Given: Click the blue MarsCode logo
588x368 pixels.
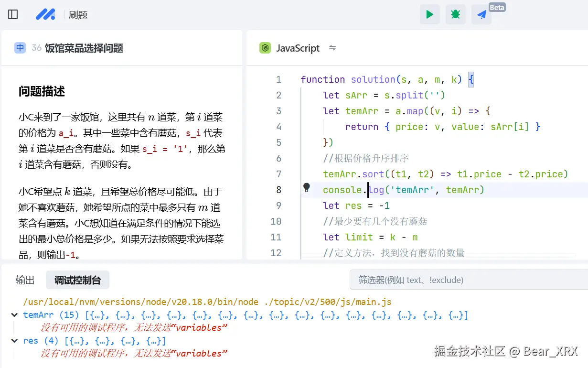Looking at the screenshot, I should point(45,14).
